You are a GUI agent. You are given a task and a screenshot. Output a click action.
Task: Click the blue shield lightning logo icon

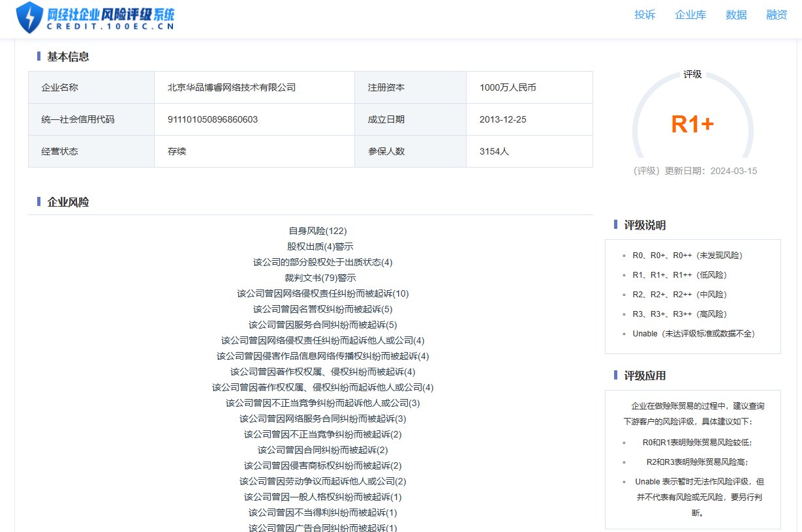coord(29,17)
